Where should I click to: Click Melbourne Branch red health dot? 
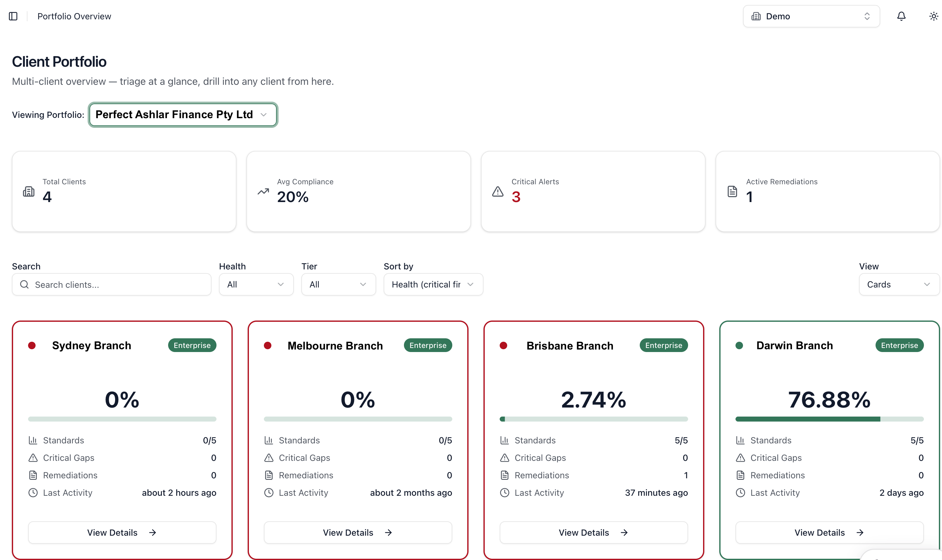268,345
